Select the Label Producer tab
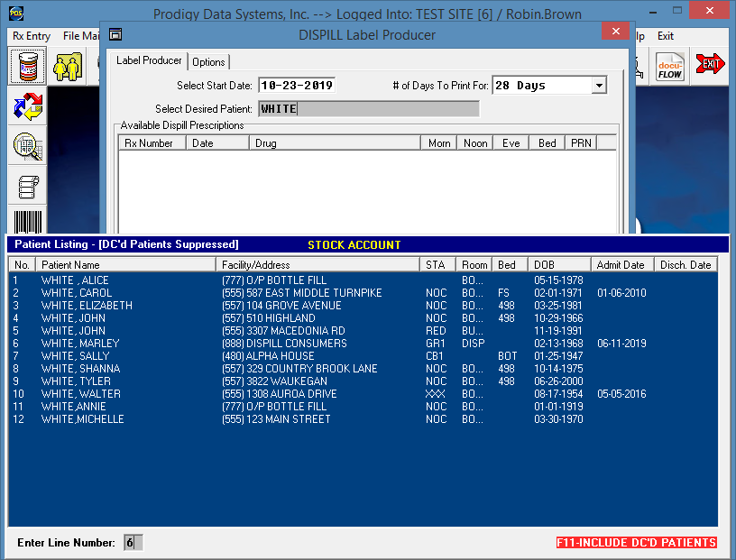The image size is (736, 560). click(149, 61)
